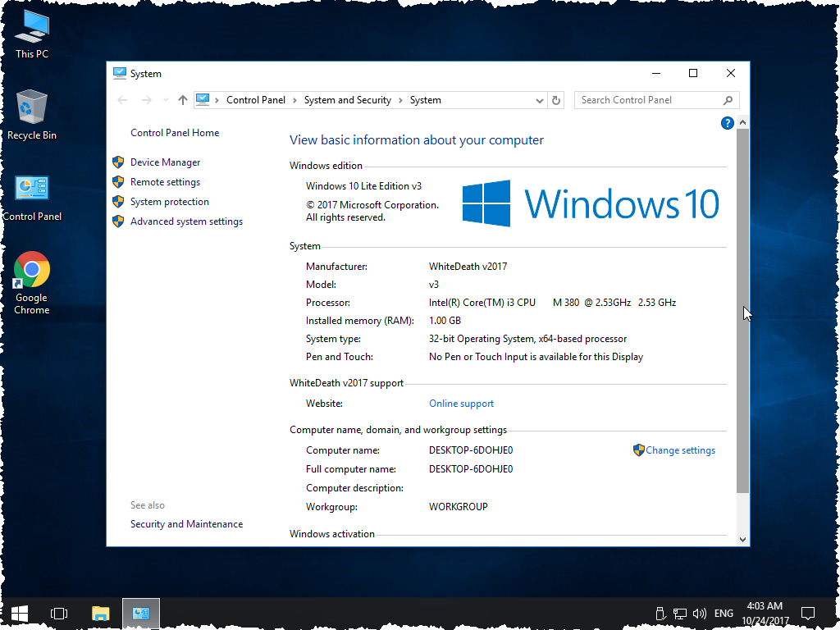The height and width of the screenshot is (630, 840).
Task: Open Advanced system settings
Action: [x=186, y=221]
